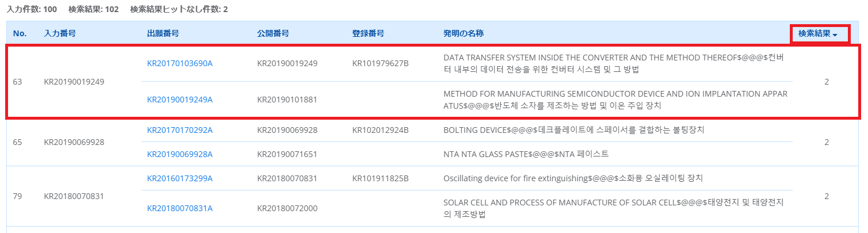Click the BOLTING DEVICE title text
Screen dimensions: 868x233
coord(574,130)
